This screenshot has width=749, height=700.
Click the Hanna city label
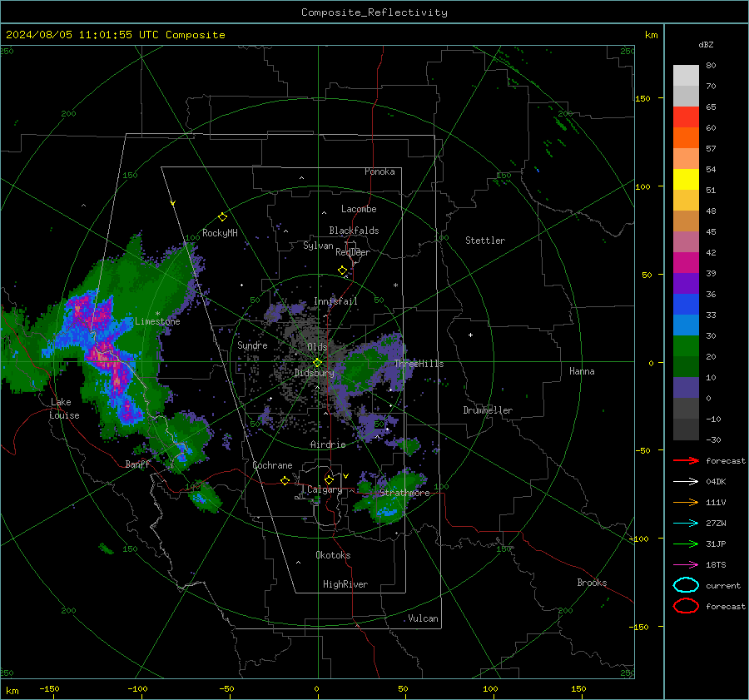pos(582,371)
